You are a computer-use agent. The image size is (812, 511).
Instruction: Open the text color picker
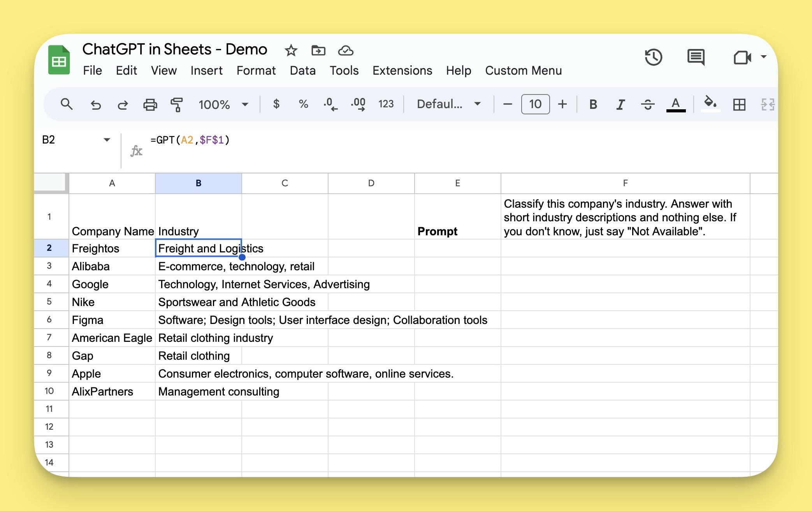(676, 104)
